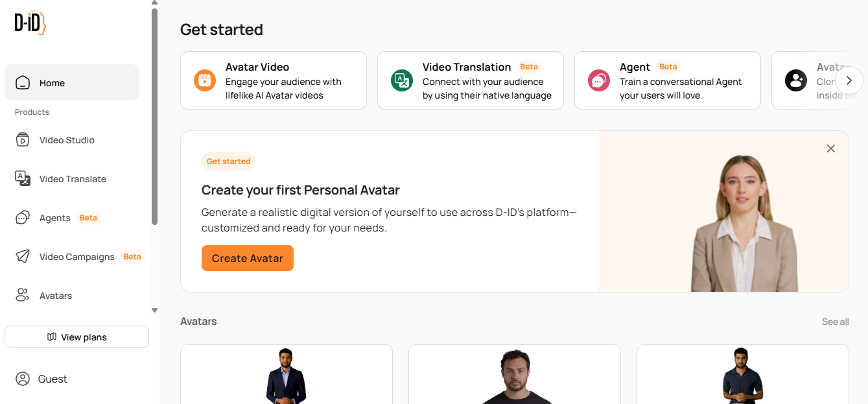Open the Guest account entry
The height and width of the screenshot is (404, 868).
coord(41,379)
